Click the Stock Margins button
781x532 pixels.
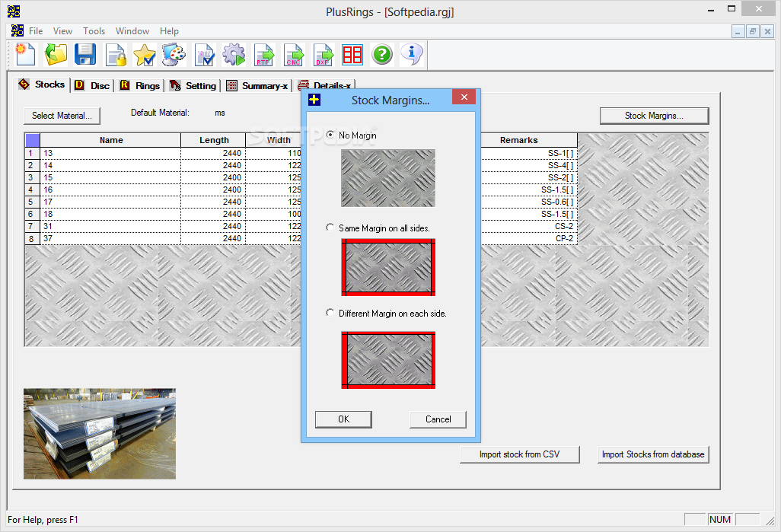pyautogui.click(x=654, y=116)
